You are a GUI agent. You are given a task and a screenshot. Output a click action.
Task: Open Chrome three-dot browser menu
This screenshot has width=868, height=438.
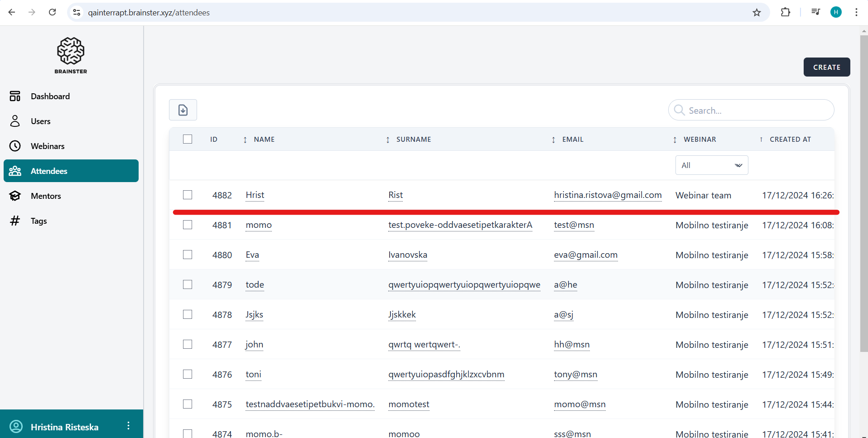pos(856,13)
